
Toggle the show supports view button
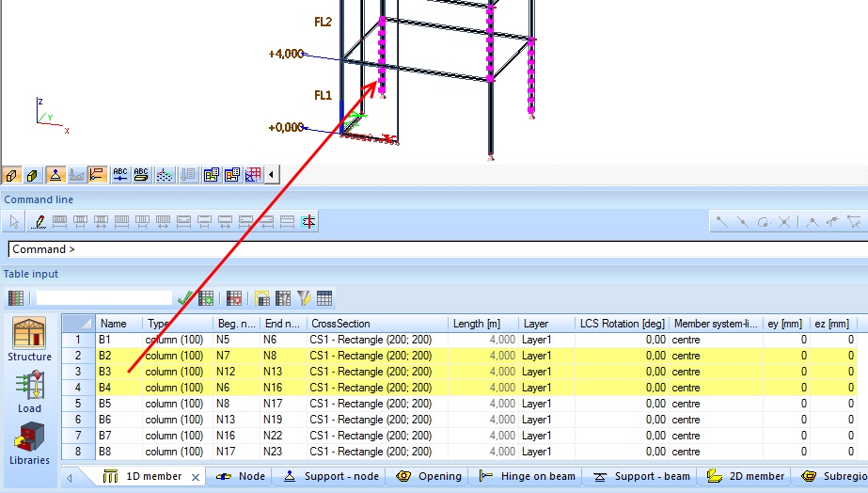(x=55, y=175)
